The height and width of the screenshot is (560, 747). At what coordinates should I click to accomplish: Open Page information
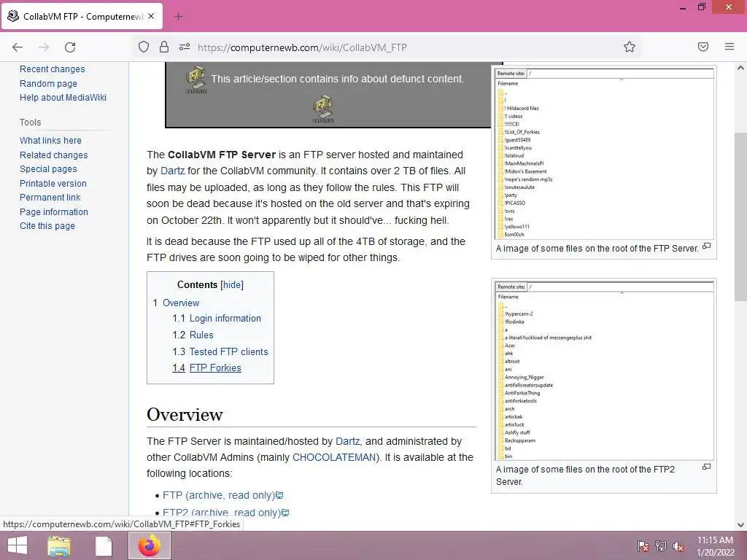coord(54,212)
